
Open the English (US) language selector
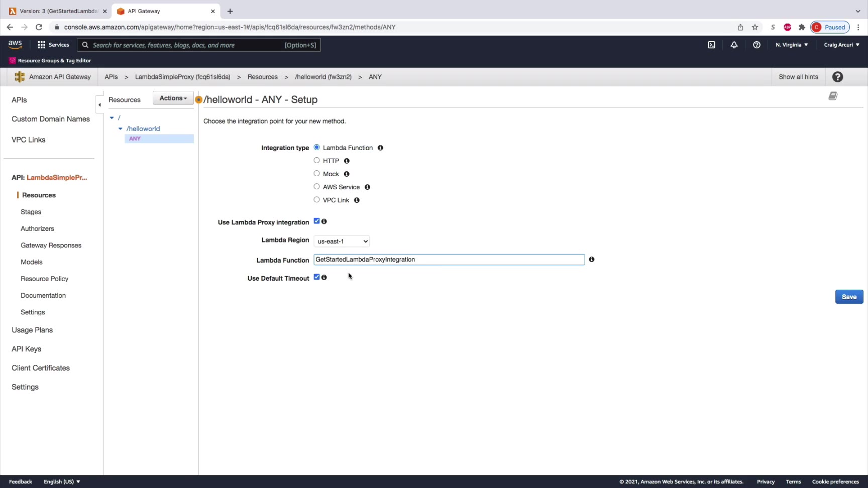coord(62,481)
